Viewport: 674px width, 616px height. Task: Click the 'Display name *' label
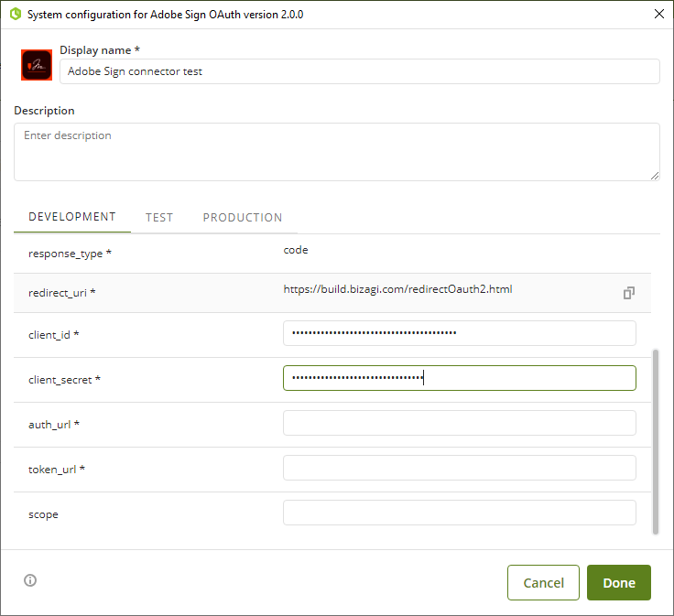tap(100, 50)
